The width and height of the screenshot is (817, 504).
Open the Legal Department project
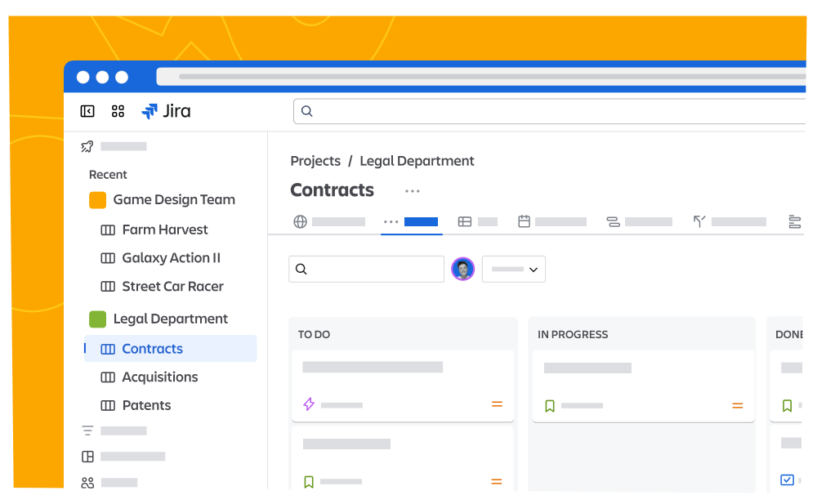coord(170,319)
